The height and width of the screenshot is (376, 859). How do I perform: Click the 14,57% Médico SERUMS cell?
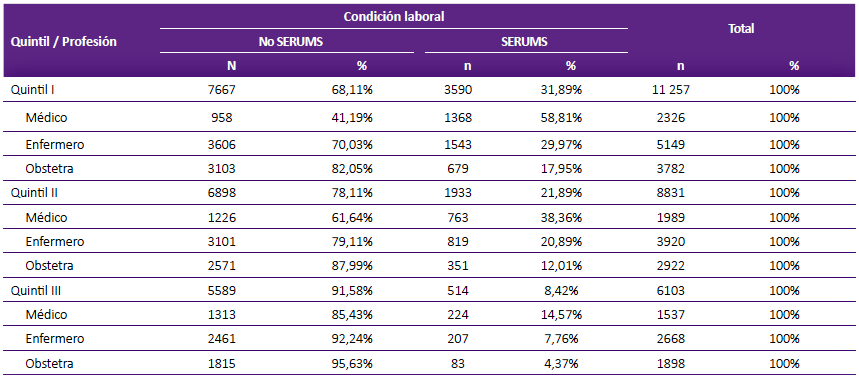click(563, 315)
